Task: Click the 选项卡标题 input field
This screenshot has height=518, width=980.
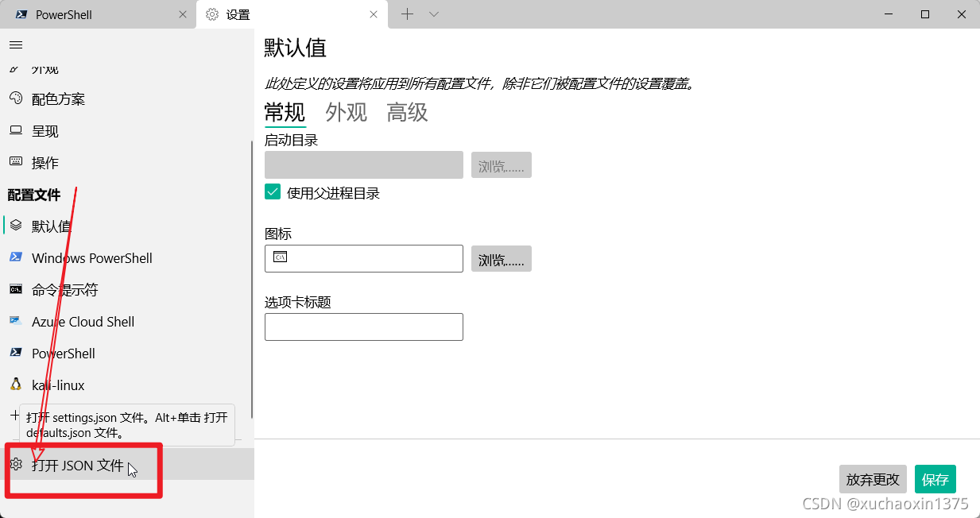Action: click(364, 327)
